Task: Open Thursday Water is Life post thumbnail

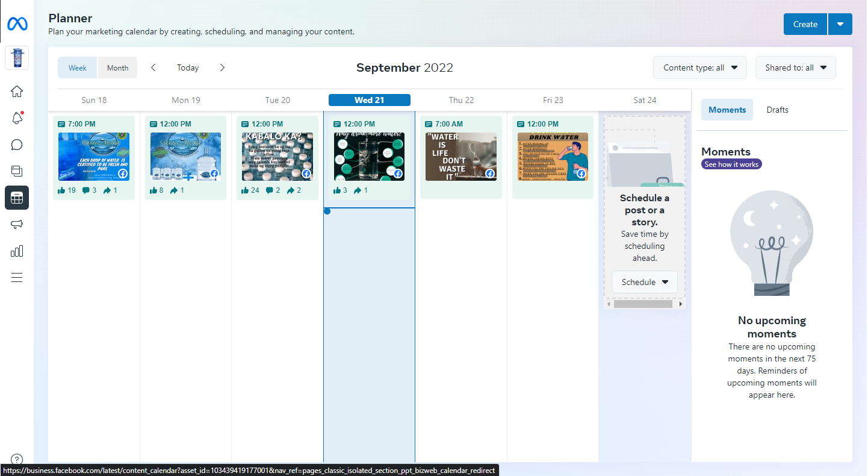Action: (461, 157)
